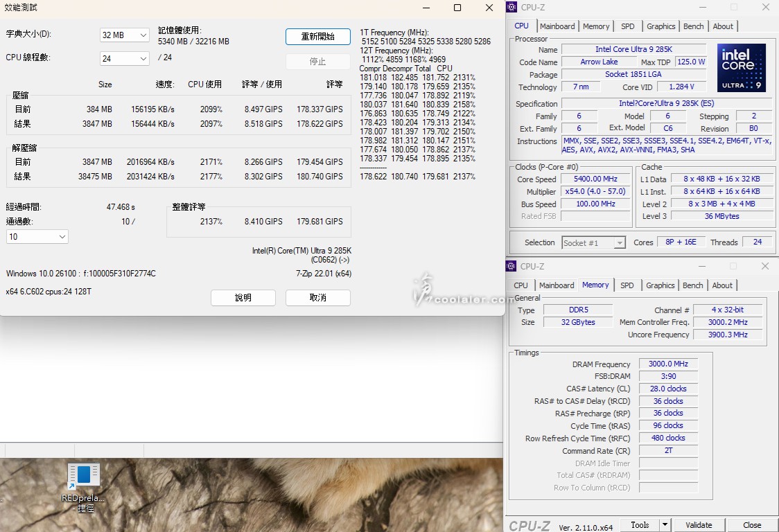This screenshot has height=532, width=779.
Task: Click the Intel Core Ultra 9 logo
Action: pyautogui.click(x=742, y=67)
